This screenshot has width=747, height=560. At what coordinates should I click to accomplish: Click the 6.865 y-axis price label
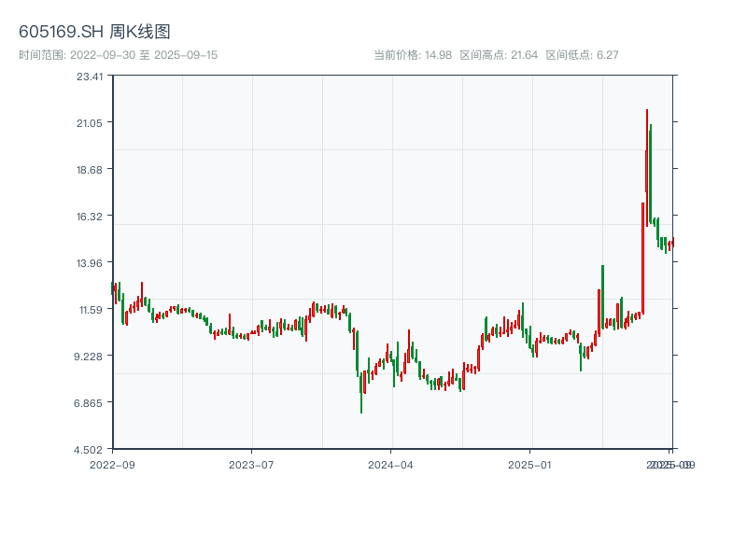point(90,403)
